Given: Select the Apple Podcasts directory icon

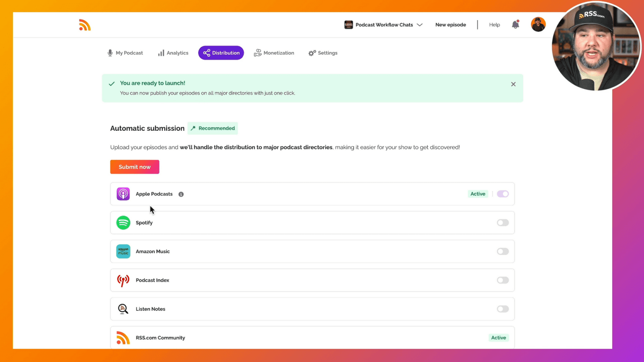Looking at the screenshot, I should point(123,194).
